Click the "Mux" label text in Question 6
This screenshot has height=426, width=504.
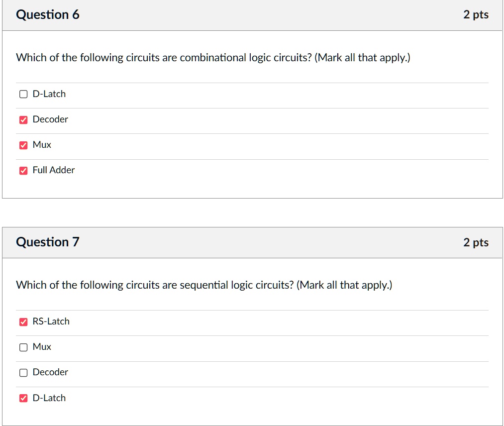[42, 145]
